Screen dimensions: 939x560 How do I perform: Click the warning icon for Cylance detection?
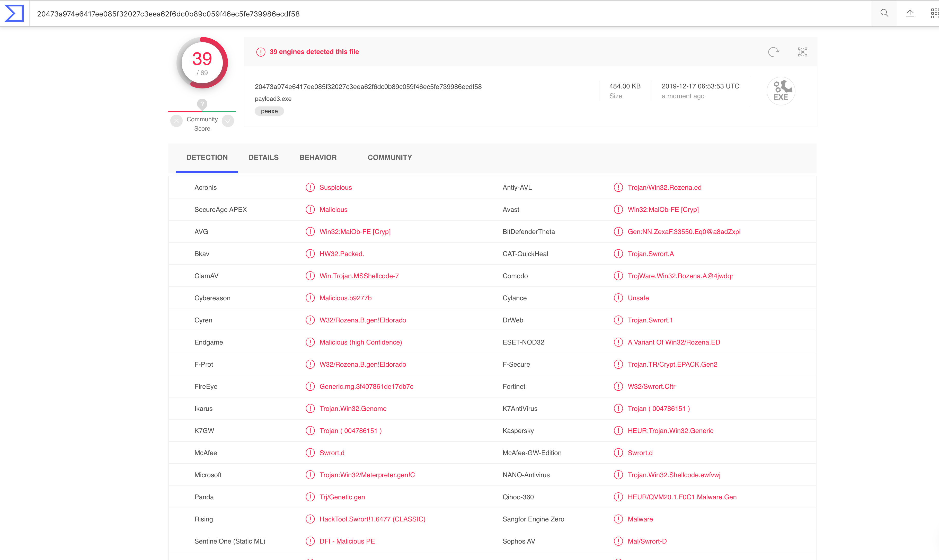pos(618,298)
